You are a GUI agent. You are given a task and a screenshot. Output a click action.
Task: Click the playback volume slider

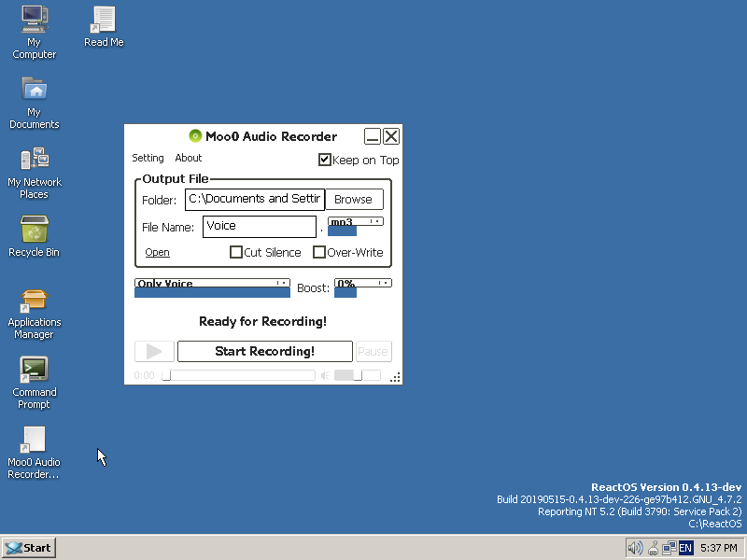click(358, 376)
